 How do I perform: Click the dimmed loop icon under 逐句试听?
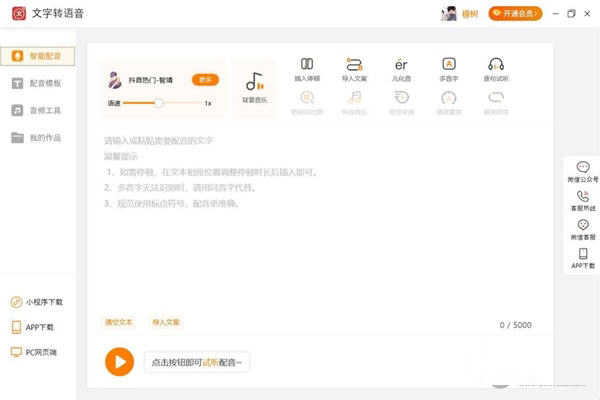(x=496, y=97)
